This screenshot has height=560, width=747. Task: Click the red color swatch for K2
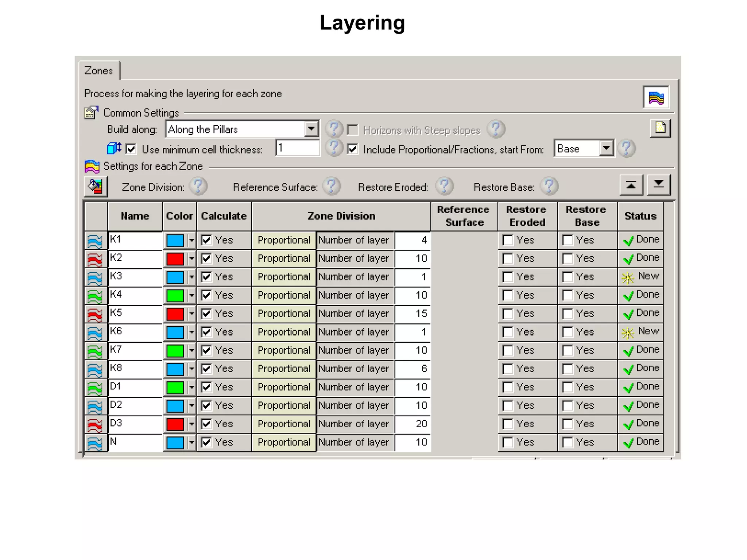(x=175, y=259)
